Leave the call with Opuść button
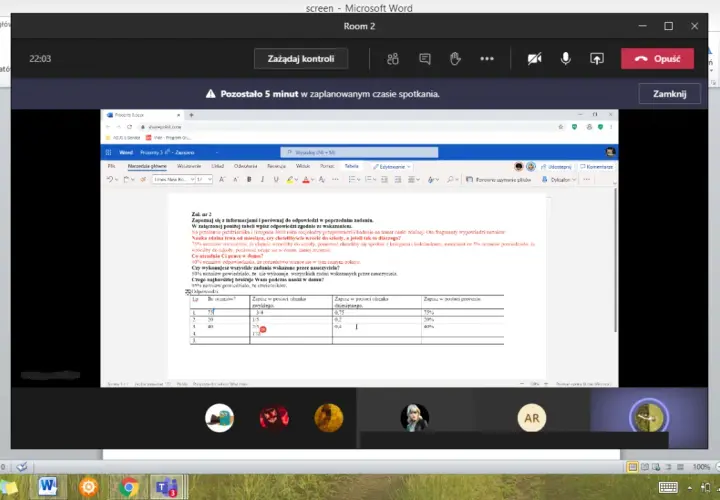This screenshot has width=720, height=500. pos(658,59)
